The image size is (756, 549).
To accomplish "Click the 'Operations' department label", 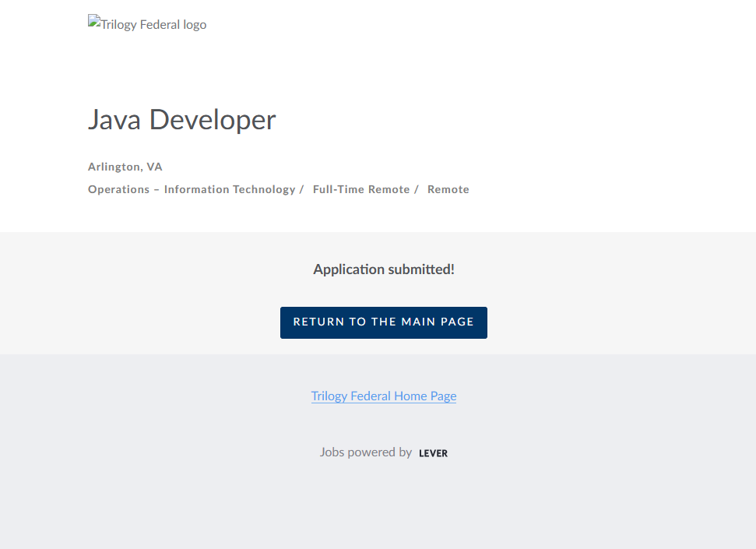I will [x=118, y=189].
